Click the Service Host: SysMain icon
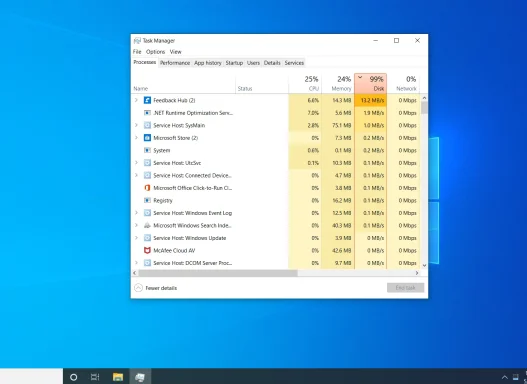Screen dimensions: 527x384 point(147,125)
